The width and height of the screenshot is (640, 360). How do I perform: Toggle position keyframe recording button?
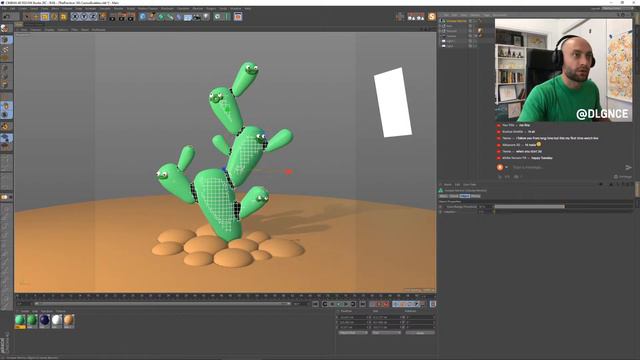tap(396, 304)
